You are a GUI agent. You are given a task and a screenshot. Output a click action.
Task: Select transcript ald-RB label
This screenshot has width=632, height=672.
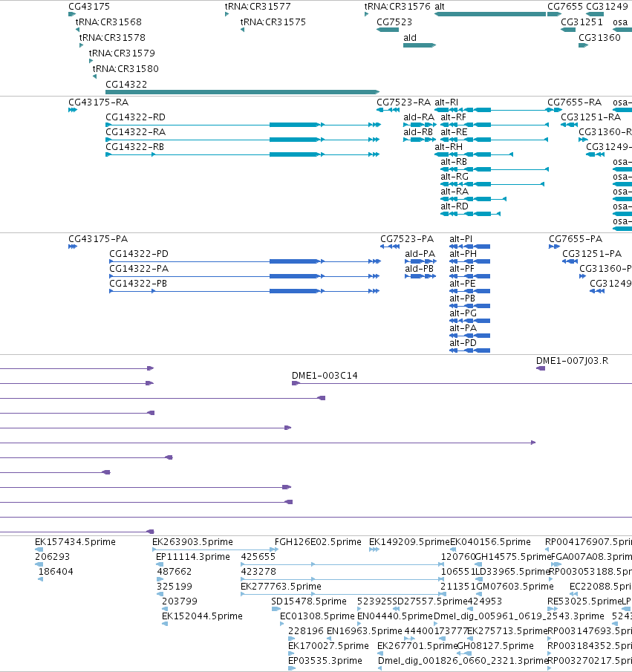(418, 132)
